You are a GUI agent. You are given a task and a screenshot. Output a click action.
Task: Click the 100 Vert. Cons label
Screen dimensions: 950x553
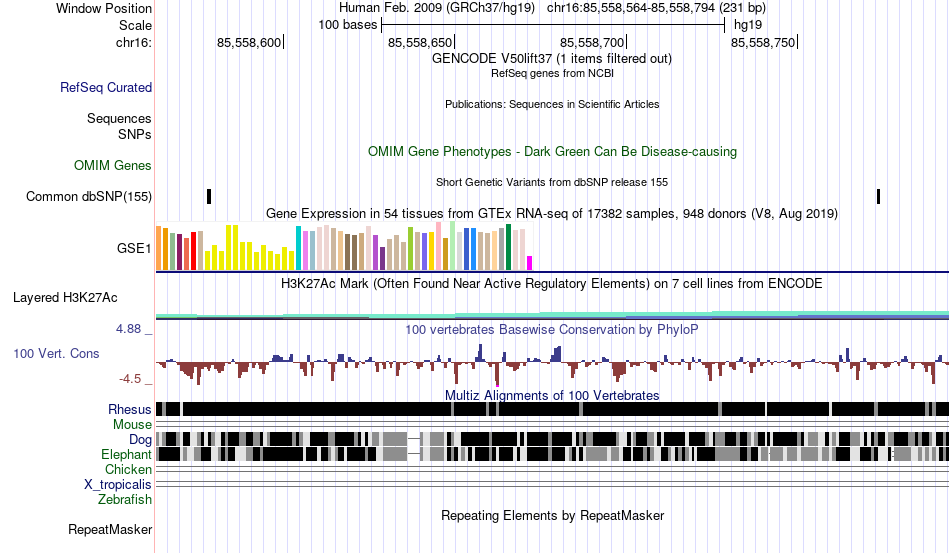click(56, 353)
